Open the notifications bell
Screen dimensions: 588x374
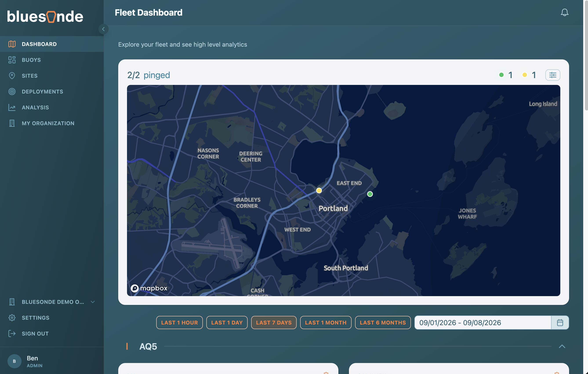coord(564,13)
